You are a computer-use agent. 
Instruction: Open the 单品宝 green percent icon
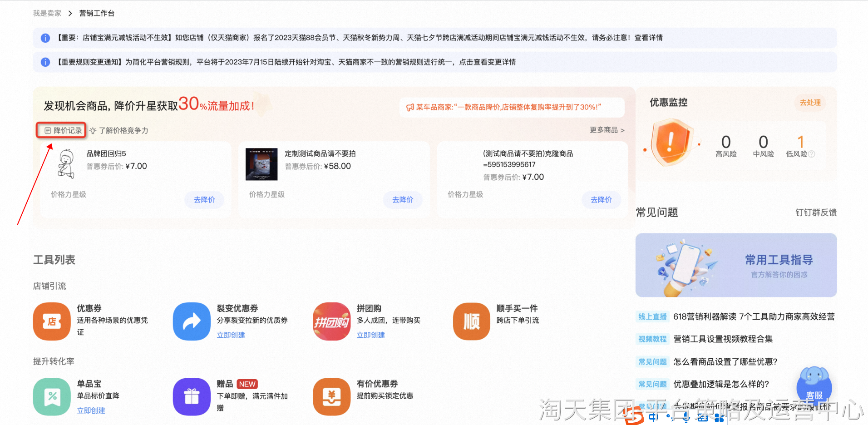52,397
